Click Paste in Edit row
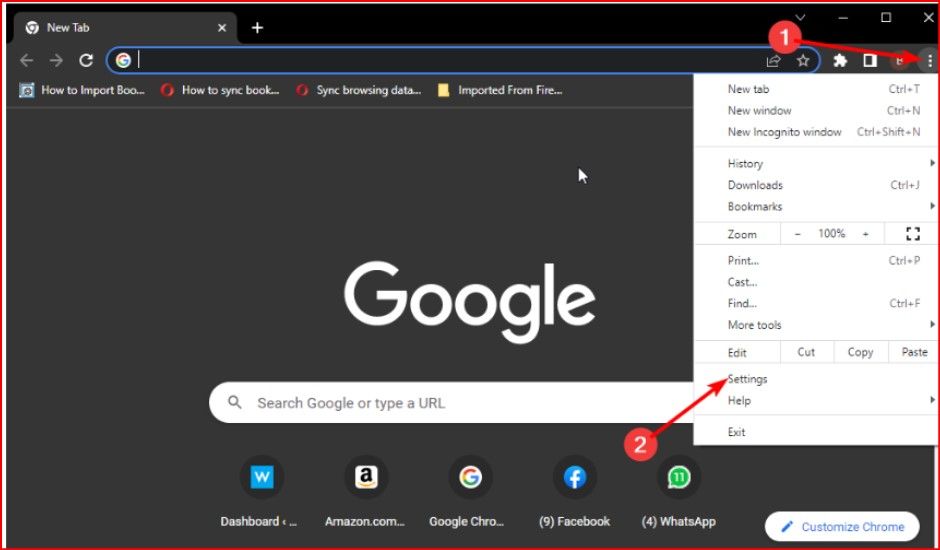Image resolution: width=940 pixels, height=550 pixels. pos(914,352)
